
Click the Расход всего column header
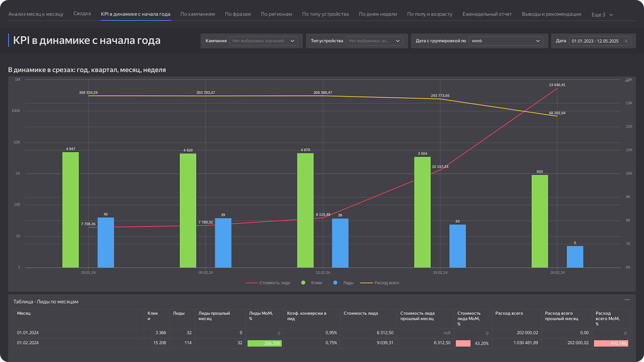516,319
